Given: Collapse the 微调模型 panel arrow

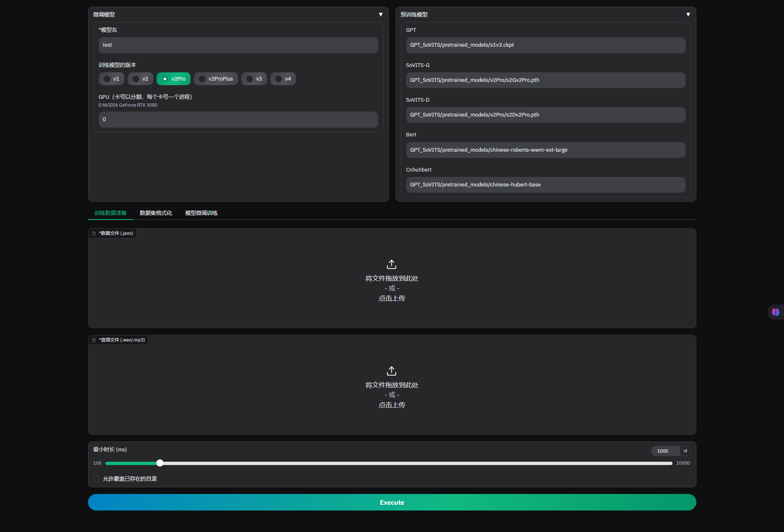Looking at the screenshot, I should coord(381,14).
